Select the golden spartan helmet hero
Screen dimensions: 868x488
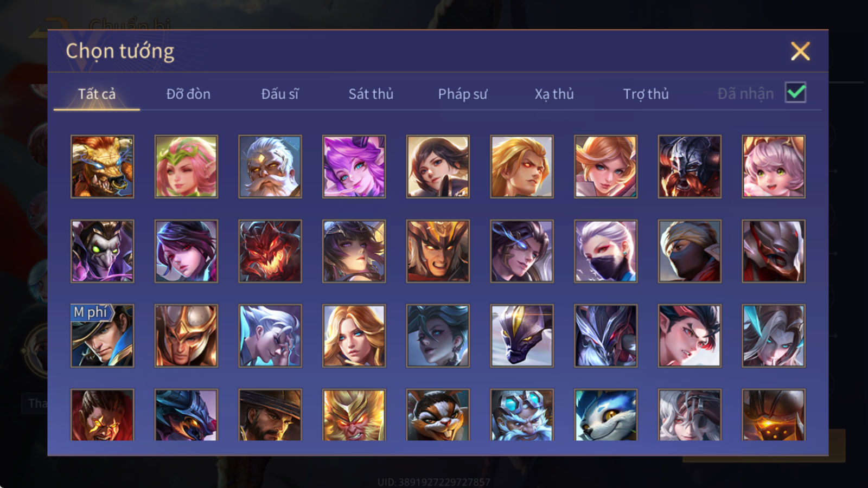point(186,336)
